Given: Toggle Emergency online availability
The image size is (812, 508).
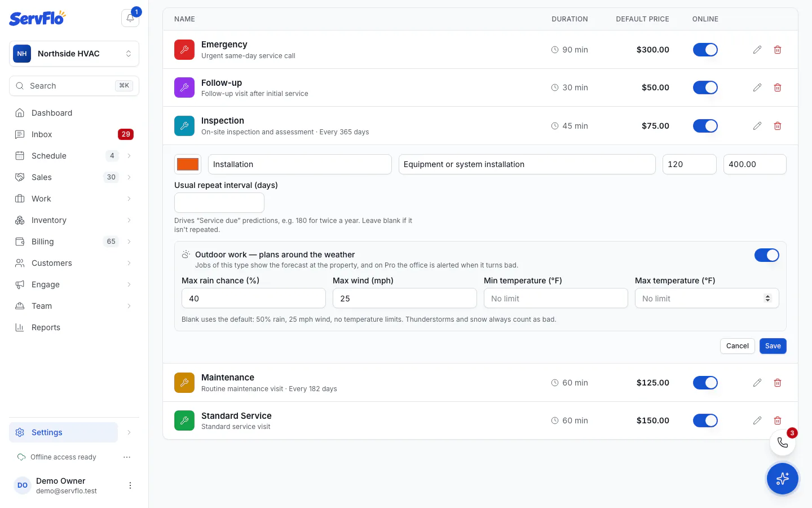Looking at the screenshot, I should pos(705,50).
